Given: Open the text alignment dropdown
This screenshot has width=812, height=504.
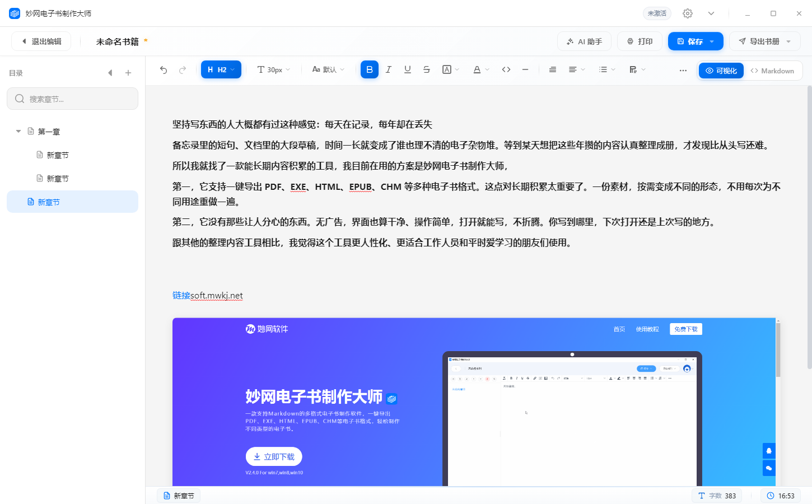Looking at the screenshot, I should (x=577, y=69).
